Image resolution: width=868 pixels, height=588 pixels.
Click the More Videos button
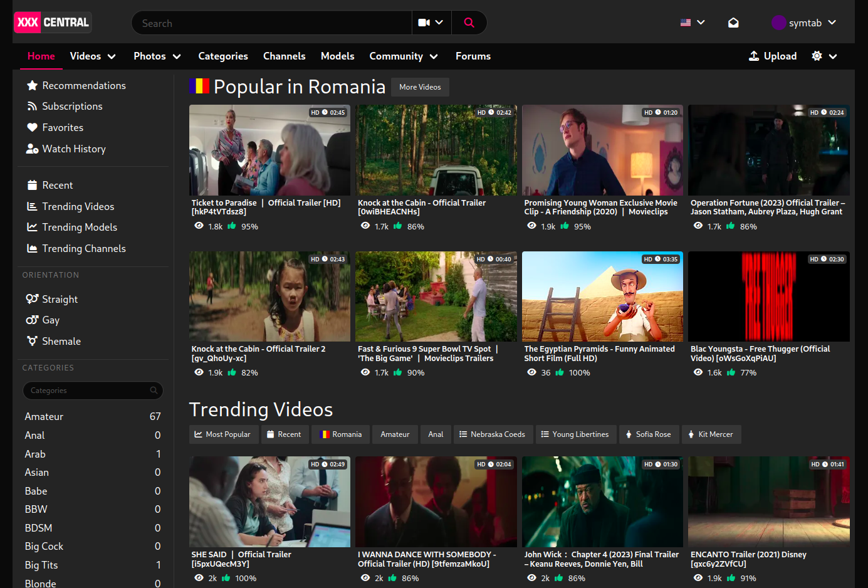click(420, 87)
